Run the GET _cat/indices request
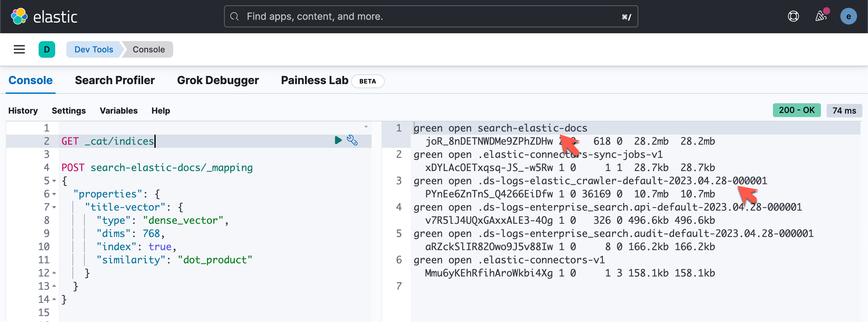This screenshot has height=322, width=868. coord(338,140)
